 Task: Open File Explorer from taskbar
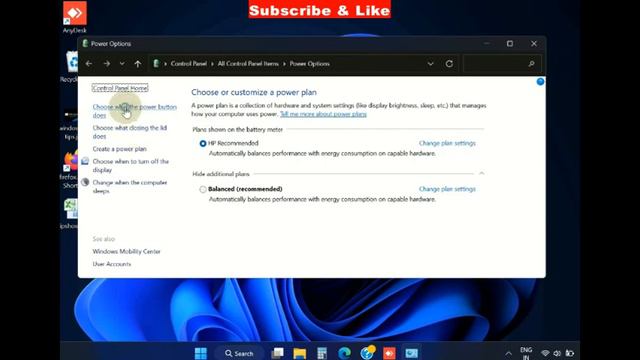(300, 353)
